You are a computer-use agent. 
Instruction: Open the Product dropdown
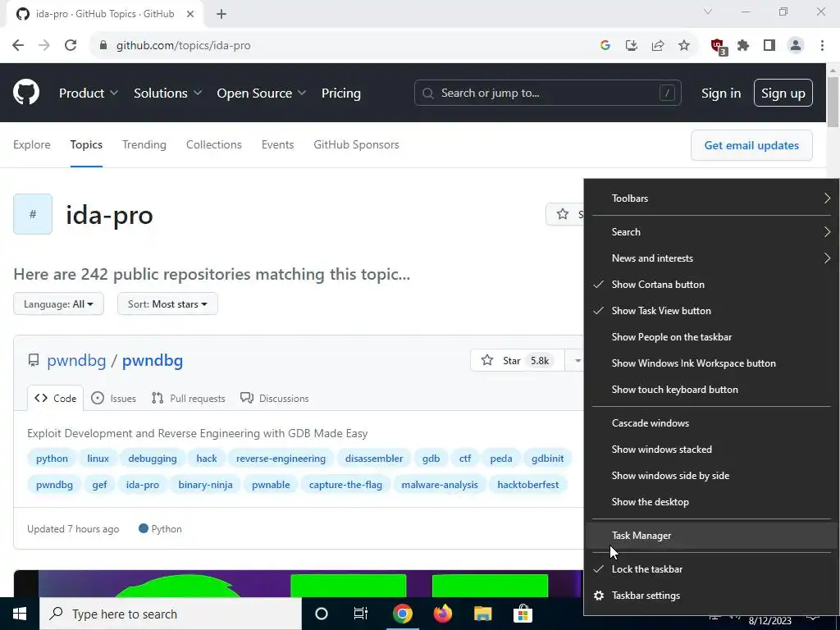[89, 94]
